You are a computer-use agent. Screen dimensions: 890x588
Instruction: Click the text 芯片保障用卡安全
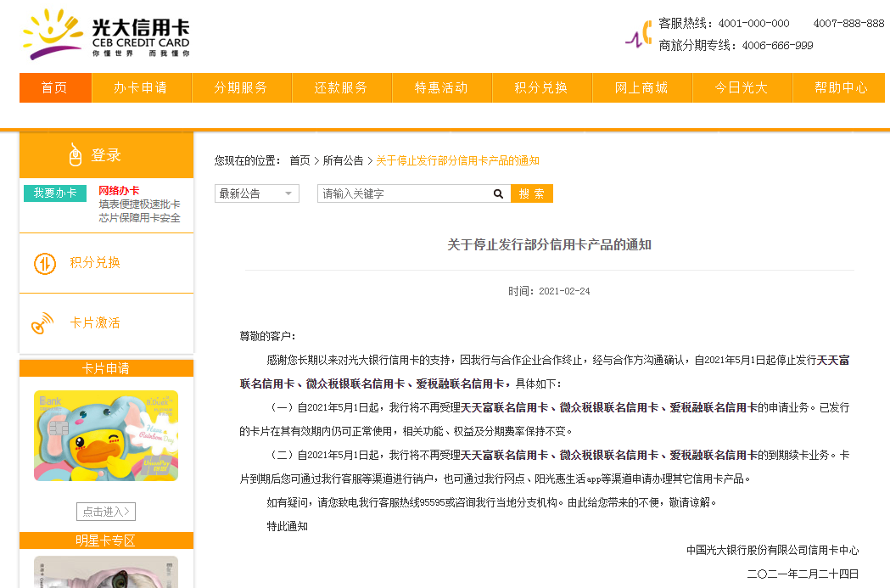(x=140, y=218)
